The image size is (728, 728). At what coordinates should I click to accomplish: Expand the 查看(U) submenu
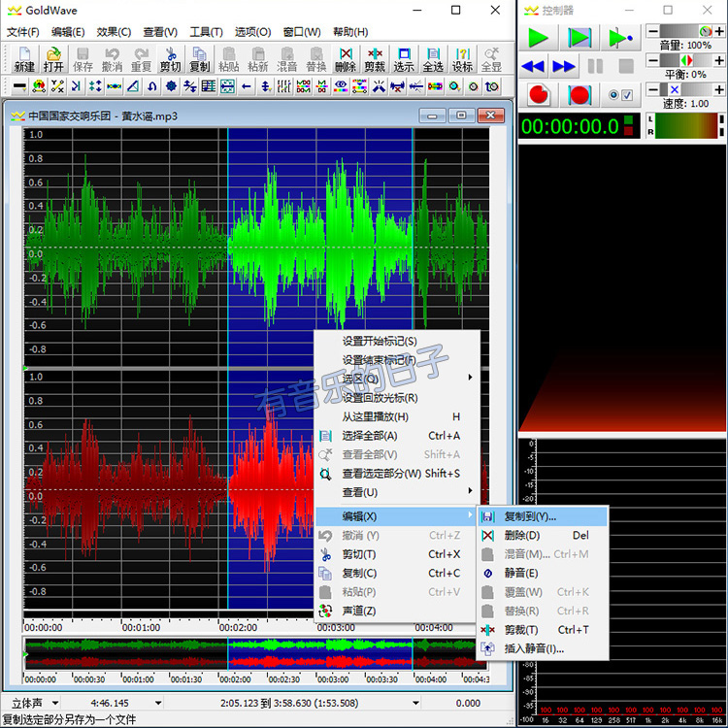[397, 492]
